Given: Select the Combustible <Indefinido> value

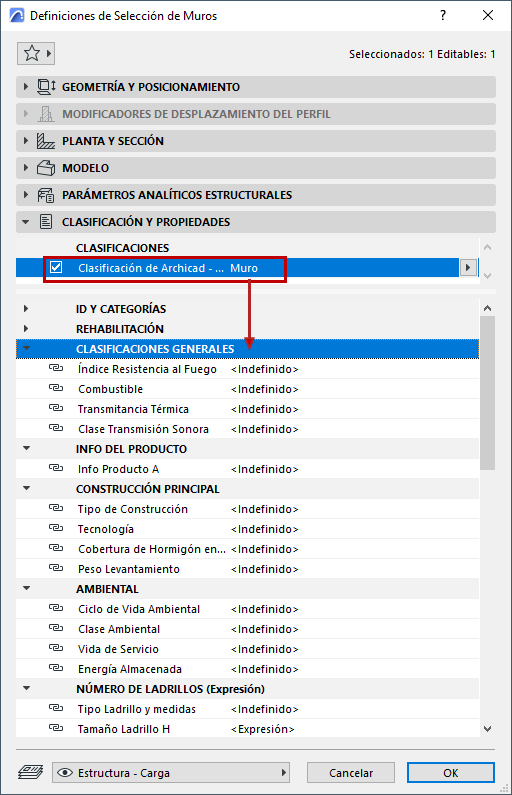Looking at the screenshot, I should [x=265, y=389].
